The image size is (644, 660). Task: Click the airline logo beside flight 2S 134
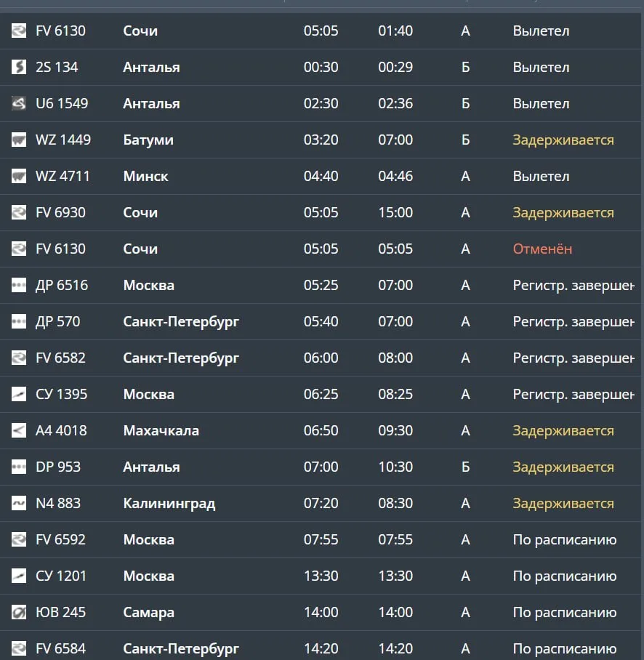pyautogui.click(x=18, y=67)
